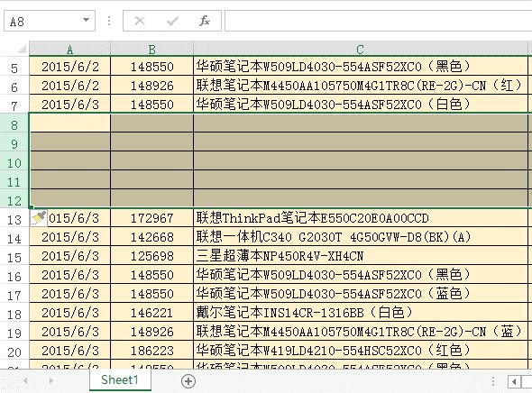This screenshot has height=393, width=532.
Task: Select column C header
Action: pyautogui.click(x=361, y=50)
